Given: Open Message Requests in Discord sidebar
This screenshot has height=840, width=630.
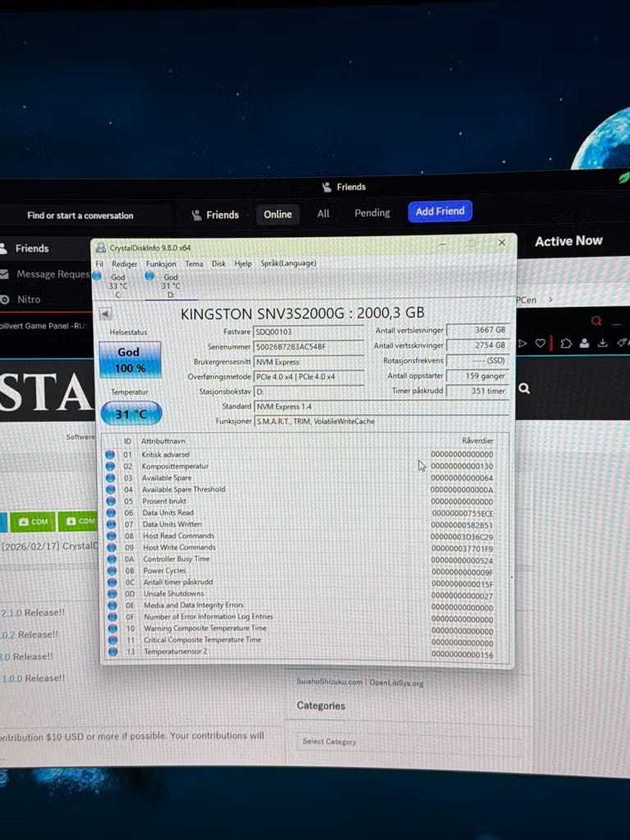Looking at the screenshot, I should 46,274.
